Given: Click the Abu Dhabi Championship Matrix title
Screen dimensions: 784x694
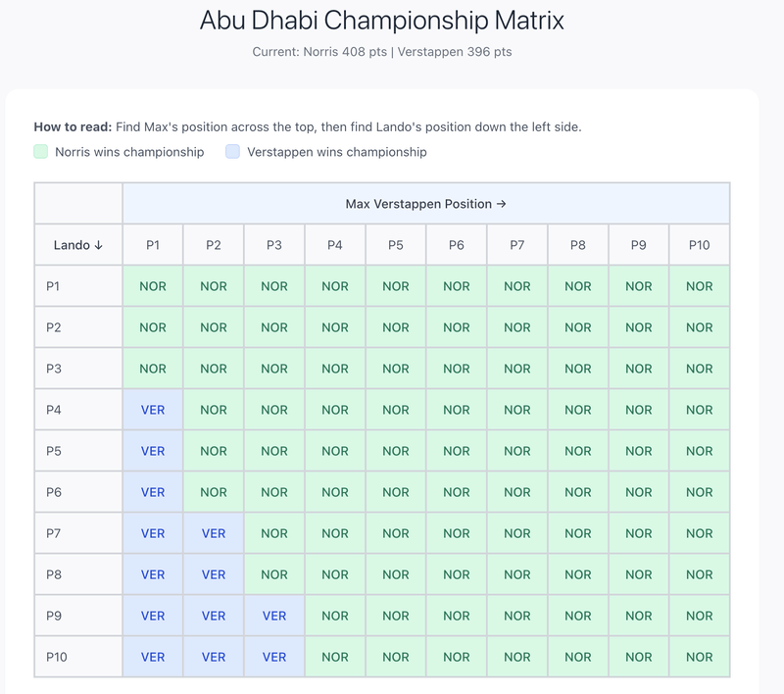Looking at the screenshot, I should pyautogui.click(x=382, y=21).
